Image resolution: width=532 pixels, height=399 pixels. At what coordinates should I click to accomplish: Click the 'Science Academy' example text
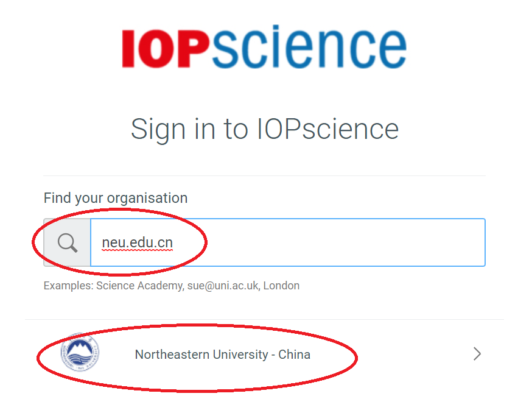pyautogui.click(x=139, y=285)
